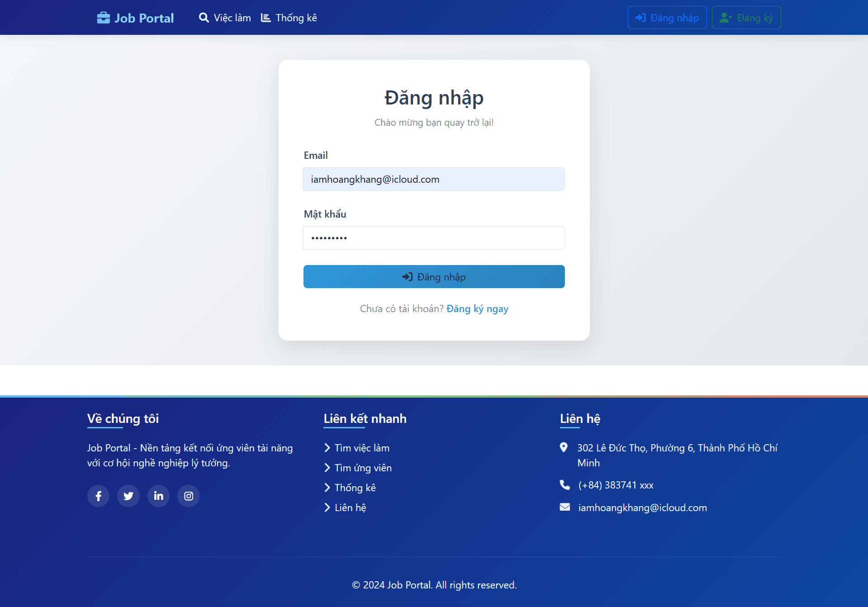Click the copyright 2024 Job Portal text
Viewport: 868px width, 607px height.
[x=434, y=585]
